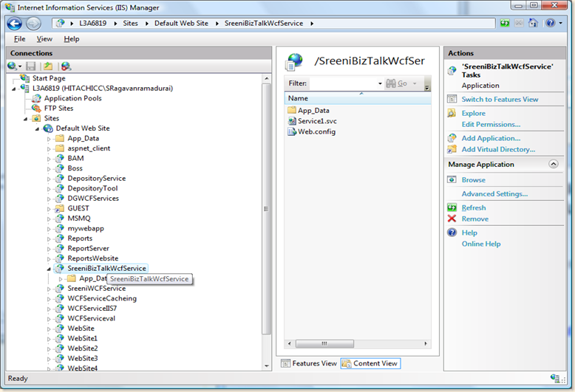This screenshot has height=392, width=575.
Task: Open Advanced Settings link
Action: [x=494, y=194]
